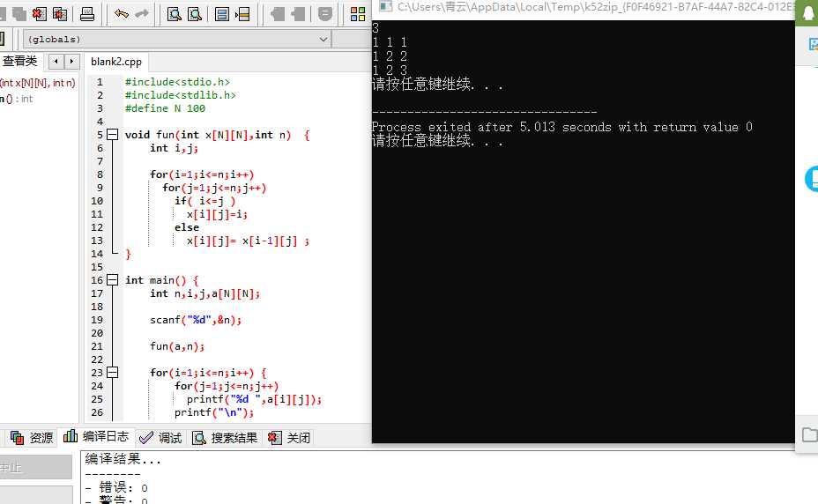Viewport: 818px width, 504px height.
Task: Click the colored grid Compile icon
Action: tap(358, 14)
